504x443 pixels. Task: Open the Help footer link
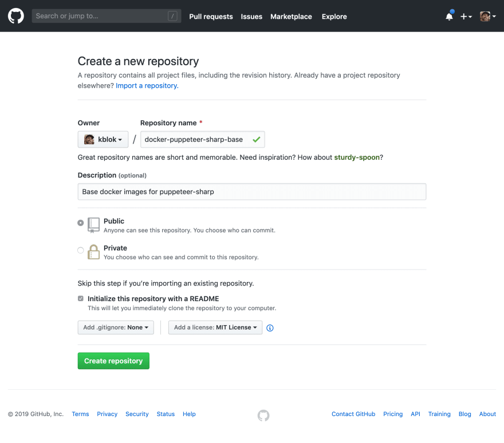coord(189,414)
